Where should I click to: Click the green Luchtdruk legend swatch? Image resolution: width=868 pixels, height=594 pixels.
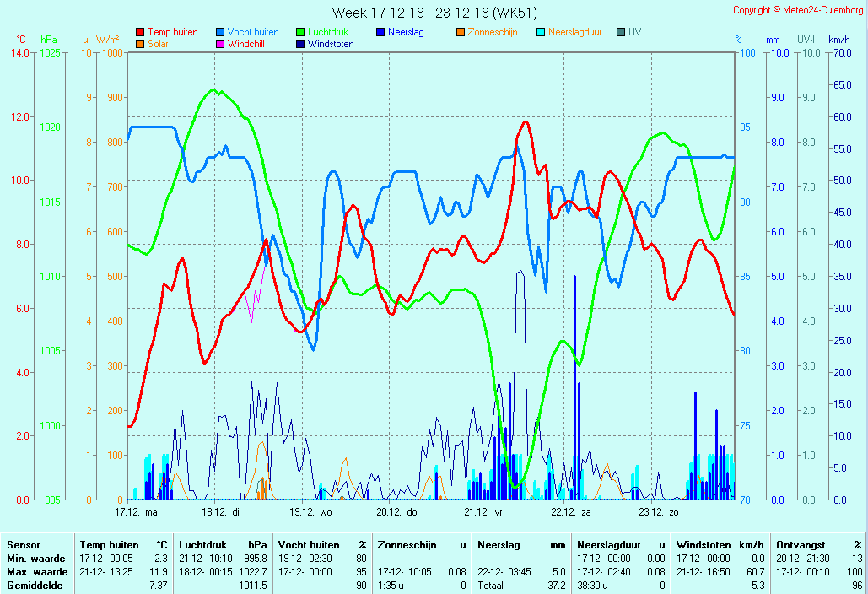300,33
